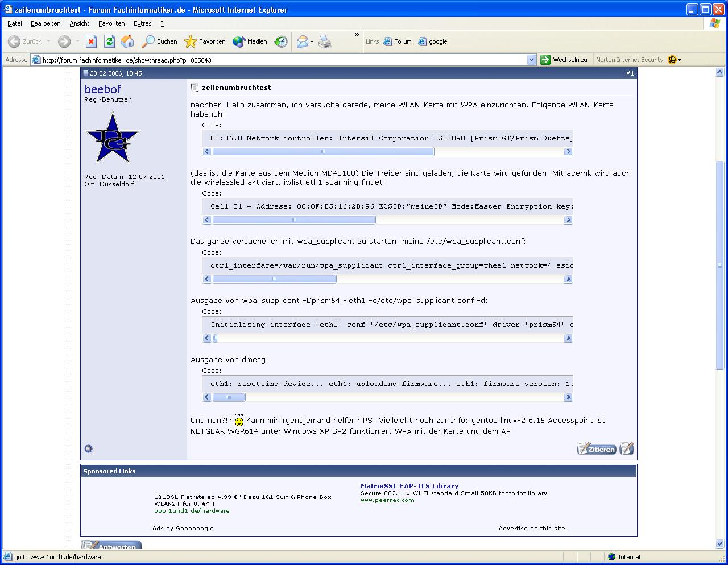Click the document icon beside zeilenumbruchtest title
The width and height of the screenshot is (728, 565).
(x=195, y=88)
